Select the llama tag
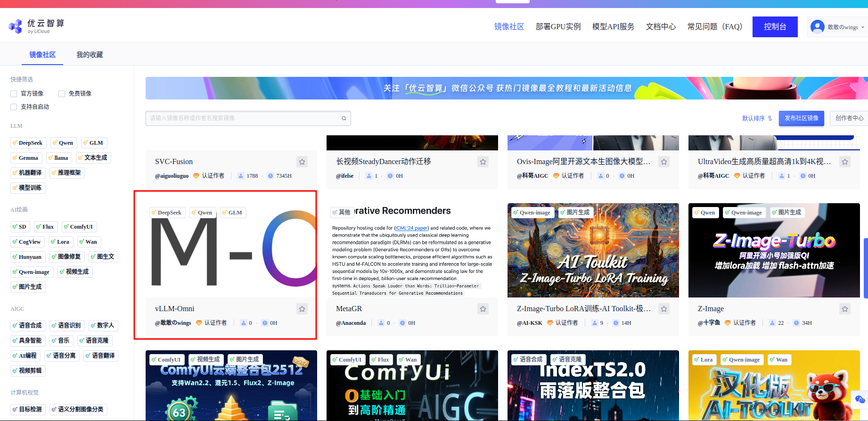Screen dimensions: 868x421 58,158
